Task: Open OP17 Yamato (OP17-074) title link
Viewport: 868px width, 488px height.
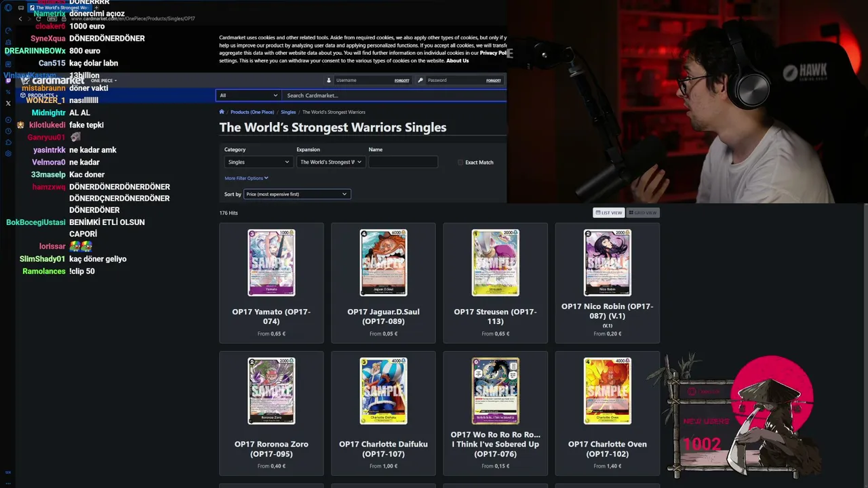Action: pos(271,317)
